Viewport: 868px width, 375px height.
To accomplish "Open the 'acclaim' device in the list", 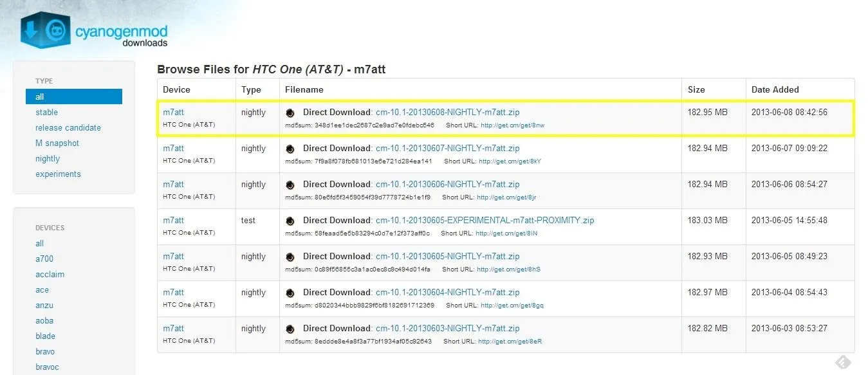I will [x=50, y=274].
